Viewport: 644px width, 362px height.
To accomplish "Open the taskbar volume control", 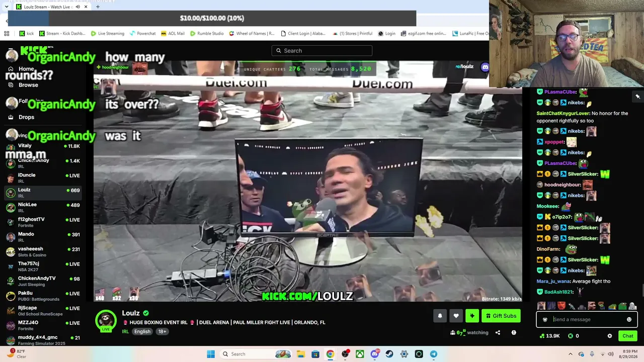I will (611, 354).
